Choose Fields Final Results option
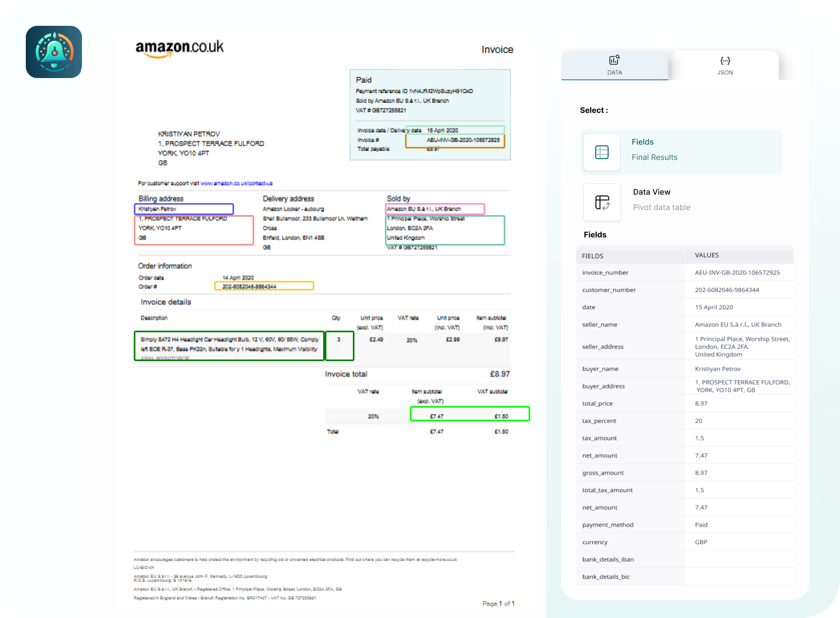The width and height of the screenshot is (840, 618). pyautogui.click(x=681, y=152)
